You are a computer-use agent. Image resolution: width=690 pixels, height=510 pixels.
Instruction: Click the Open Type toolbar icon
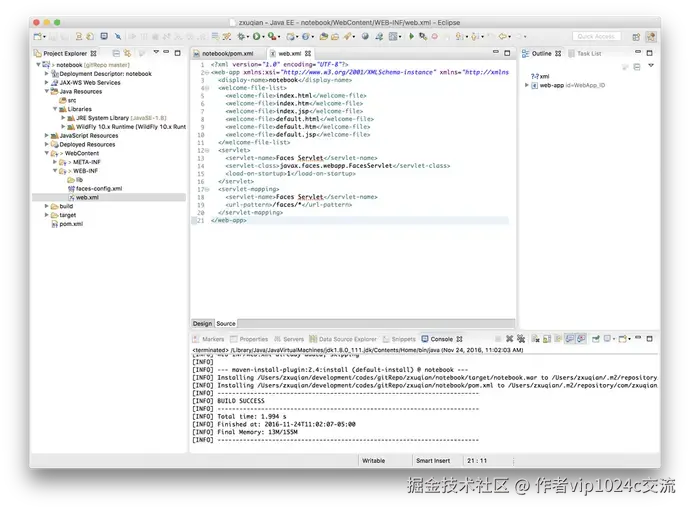323,37
